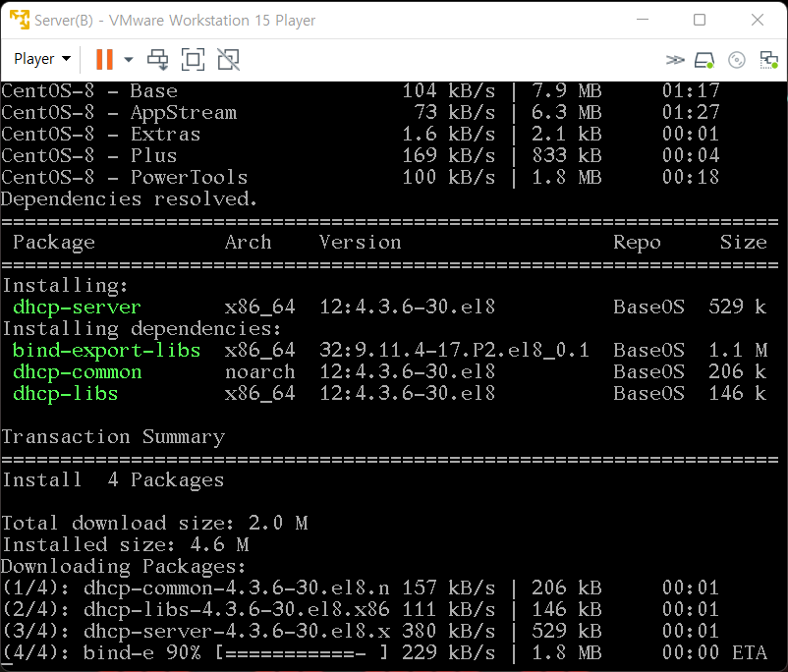Click the 'CentOS-8 - AppStream' line
This screenshot has width=788, height=672.
[x=361, y=113]
